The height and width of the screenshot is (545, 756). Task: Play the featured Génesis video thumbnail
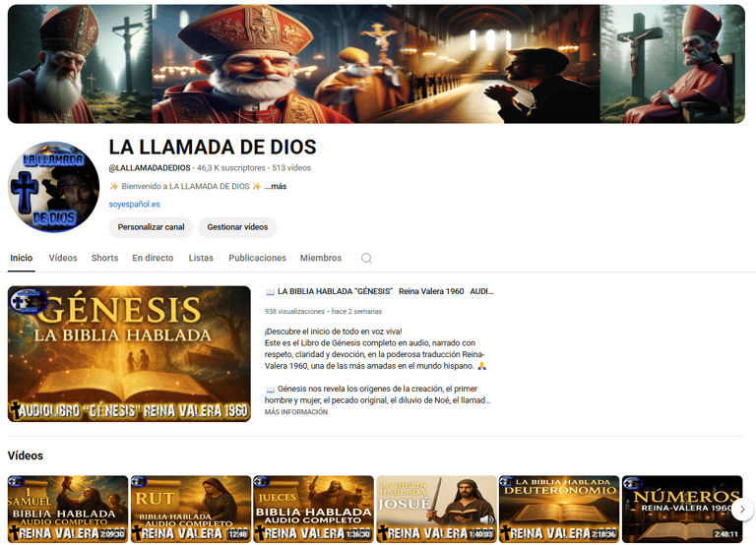[129, 354]
